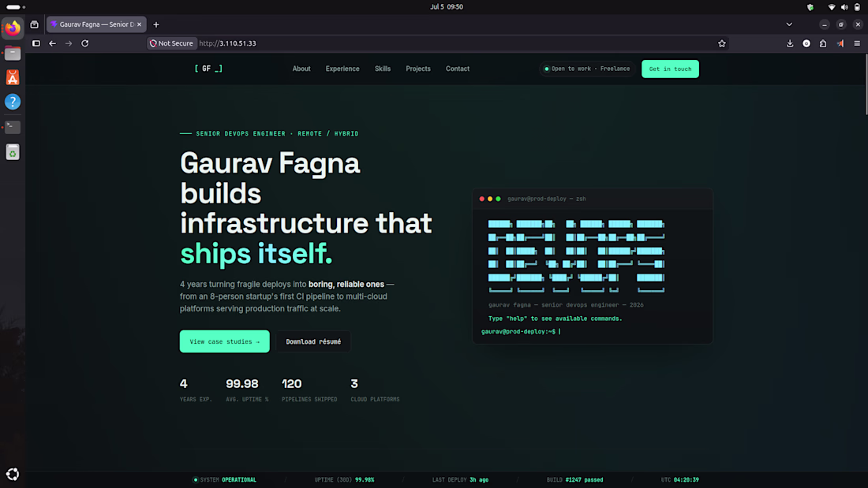
Task: Open Files from the dock
Action: coord(13,53)
